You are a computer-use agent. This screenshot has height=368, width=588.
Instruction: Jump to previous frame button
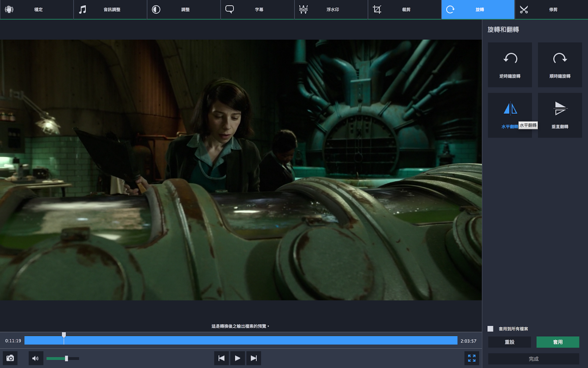click(x=222, y=358)
